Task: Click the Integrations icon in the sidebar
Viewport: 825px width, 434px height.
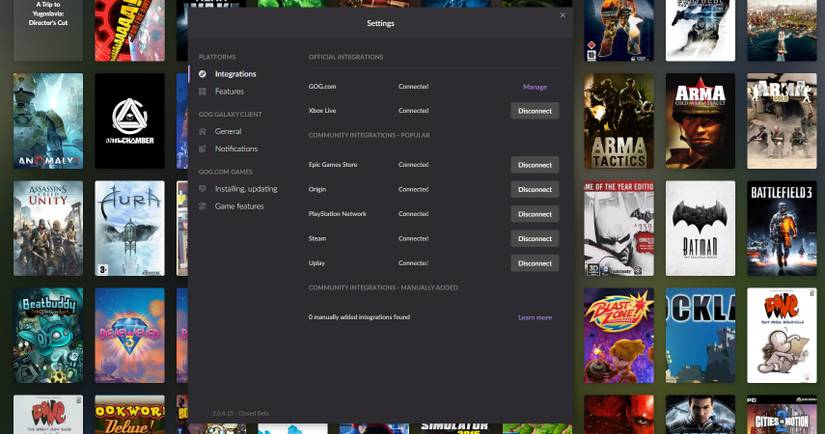Action: 203,74
